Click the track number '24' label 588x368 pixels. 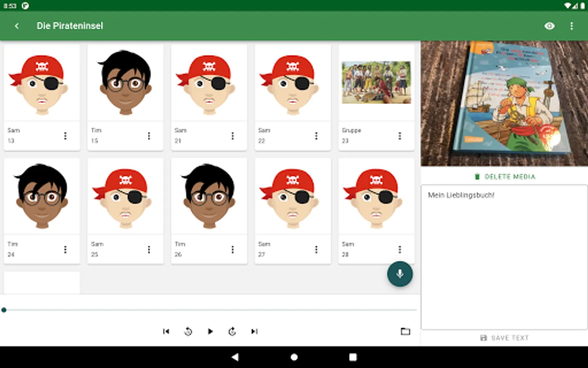click(11, 254)
